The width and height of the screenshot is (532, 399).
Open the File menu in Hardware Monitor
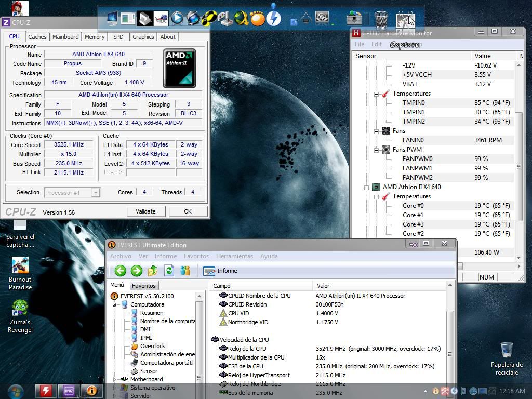[360, 44]
